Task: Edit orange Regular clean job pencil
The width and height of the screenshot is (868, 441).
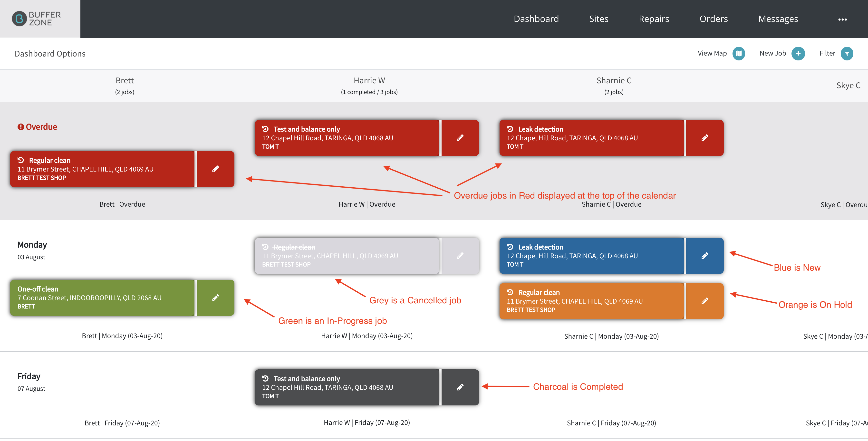Action: click(x=704, y=301)
